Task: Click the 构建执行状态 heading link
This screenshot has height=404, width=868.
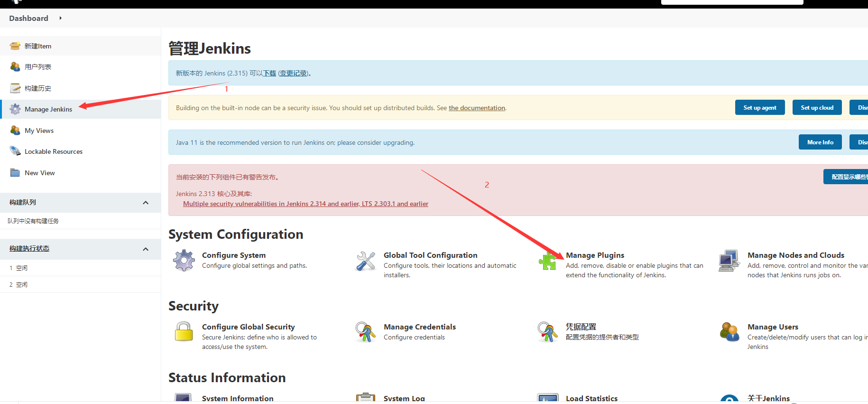Action: (29, 248)
